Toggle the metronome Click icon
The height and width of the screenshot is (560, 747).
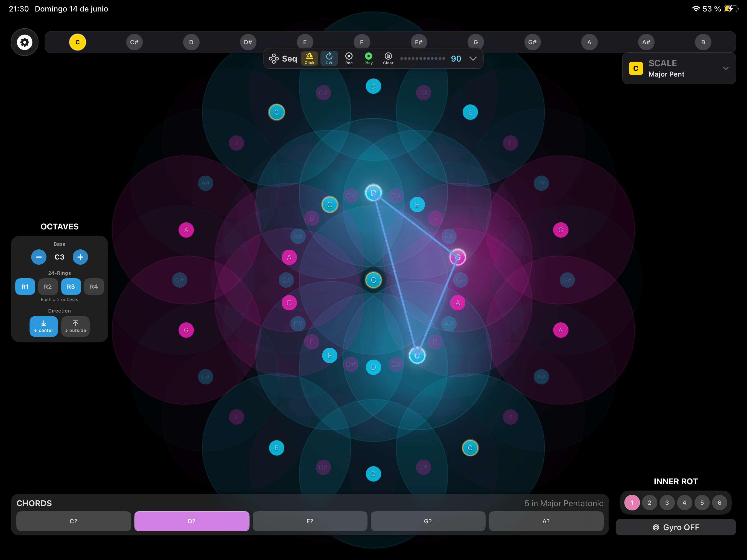(309, 59)
